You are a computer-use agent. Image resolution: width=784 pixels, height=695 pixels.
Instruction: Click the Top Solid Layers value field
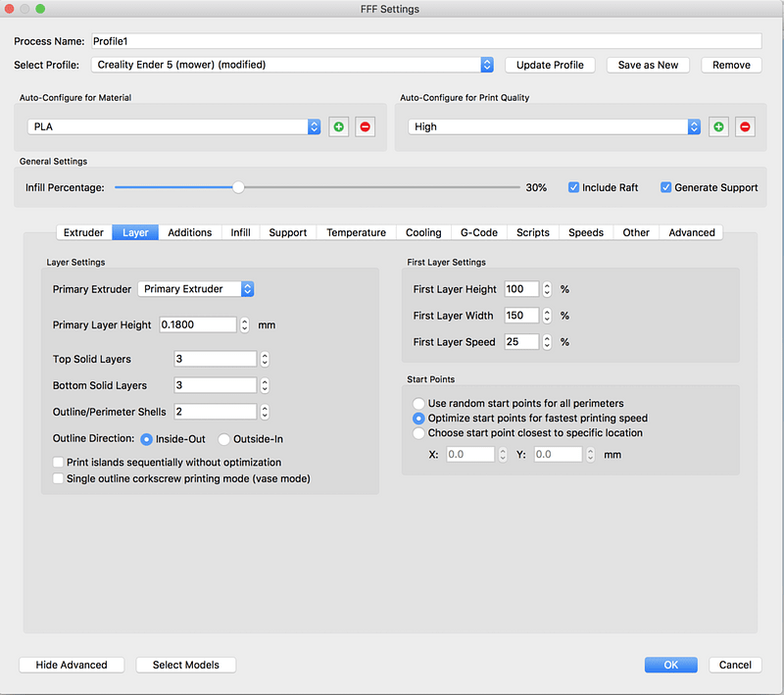(x=215, y=359)
